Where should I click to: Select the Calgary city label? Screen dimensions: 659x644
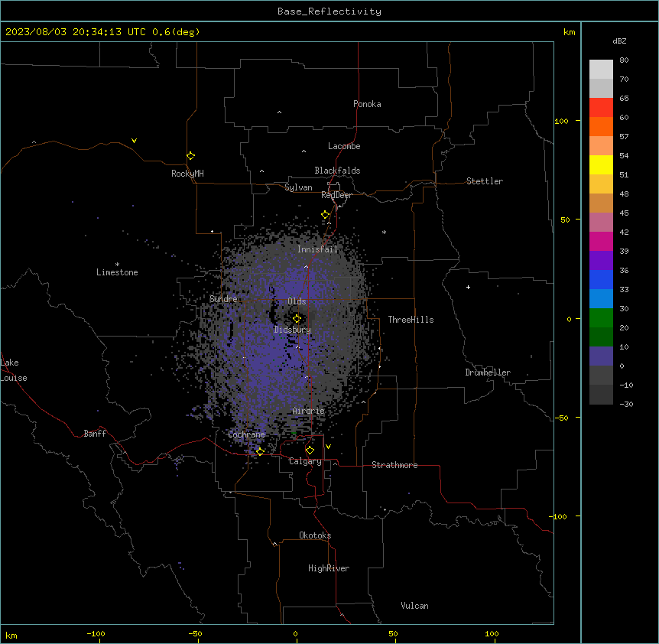click(x=305, y=461)
